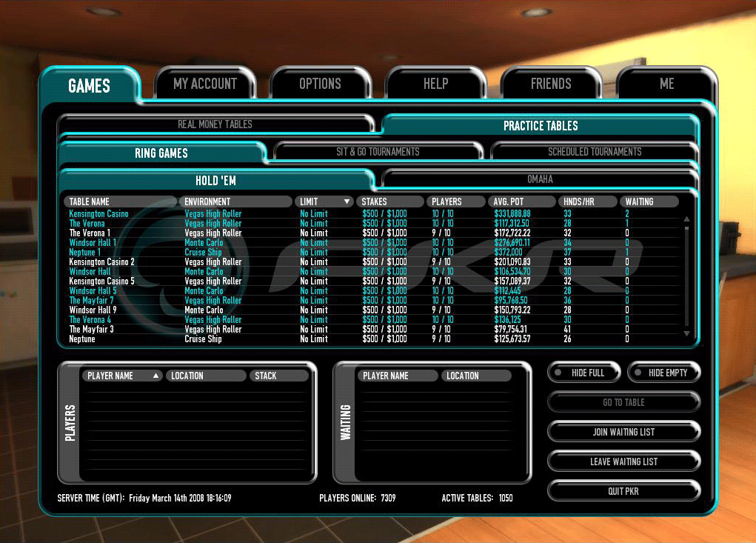Click the table list scrollbar track
This screenshot has height=543, width=756.
click(x=686, y=276)
